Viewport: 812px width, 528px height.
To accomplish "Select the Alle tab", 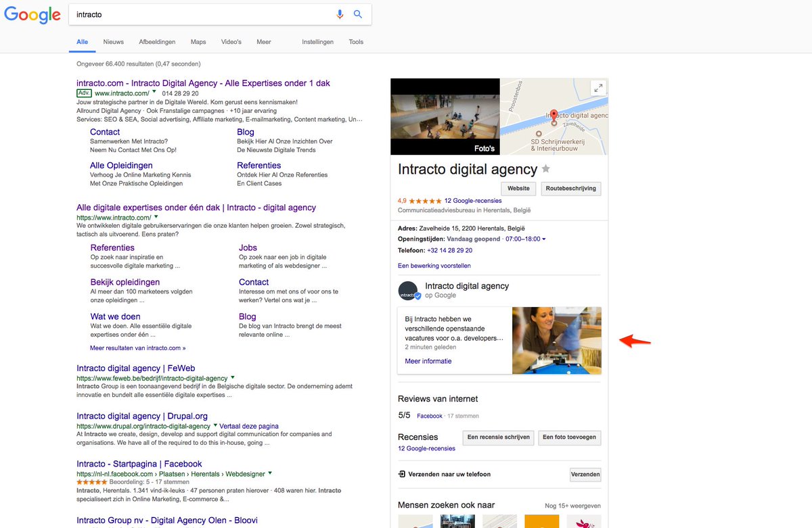I will (82, 42).
